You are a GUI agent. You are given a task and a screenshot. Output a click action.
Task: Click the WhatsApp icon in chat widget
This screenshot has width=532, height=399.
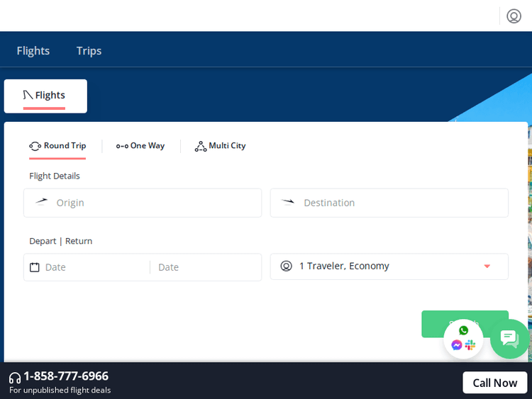[463, 330]
